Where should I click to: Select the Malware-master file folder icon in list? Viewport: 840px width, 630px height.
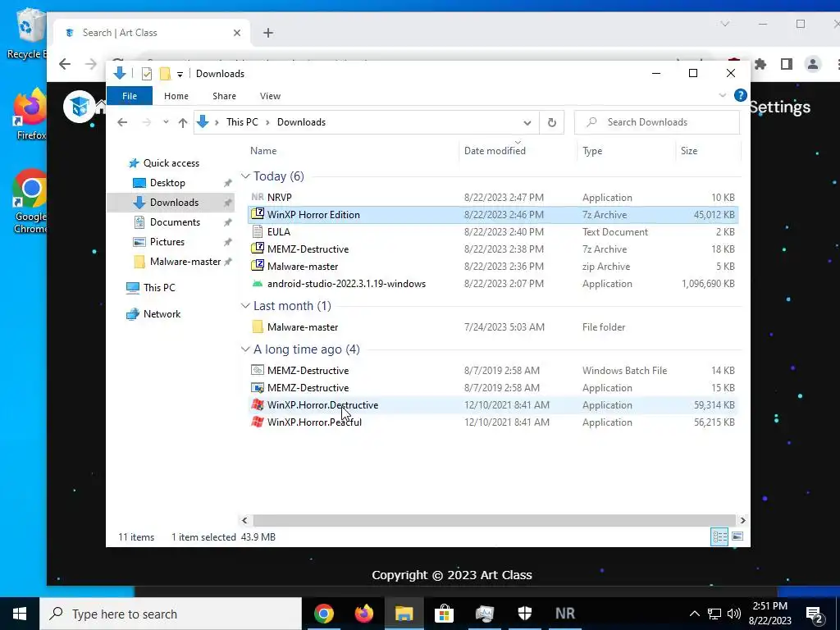click(x=258, y=326)
